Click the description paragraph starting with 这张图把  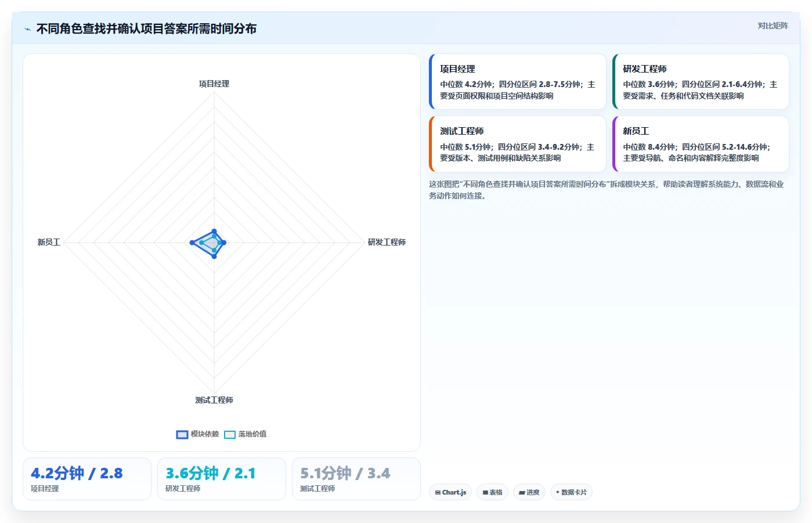pos(607,190)
